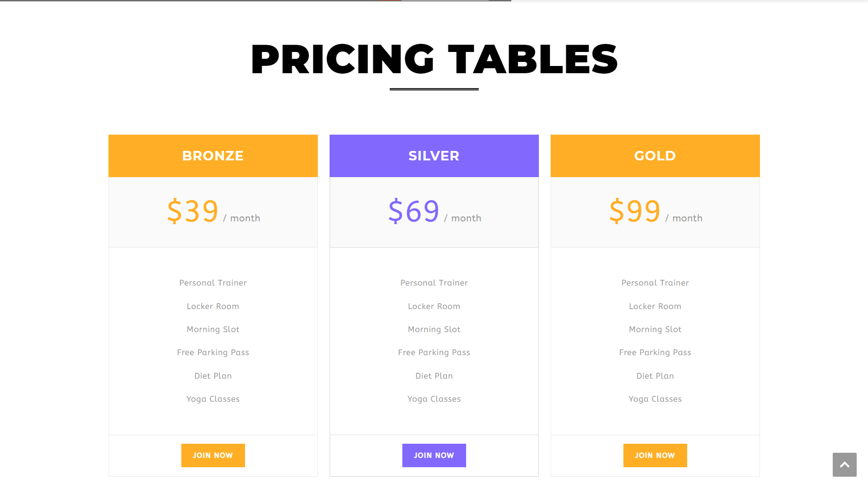868x488 pixels.
Task: Click the $99 per month price
Action: [656, 211]
